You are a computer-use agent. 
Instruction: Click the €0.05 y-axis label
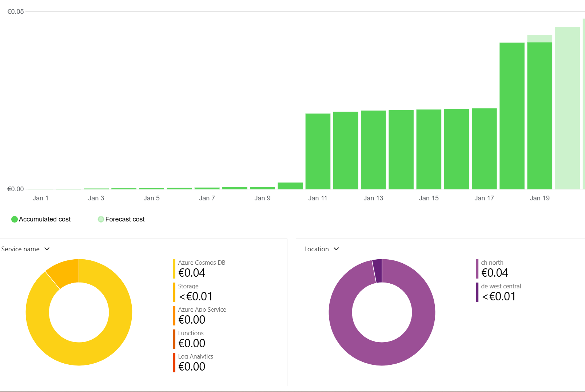pos(15,12)
